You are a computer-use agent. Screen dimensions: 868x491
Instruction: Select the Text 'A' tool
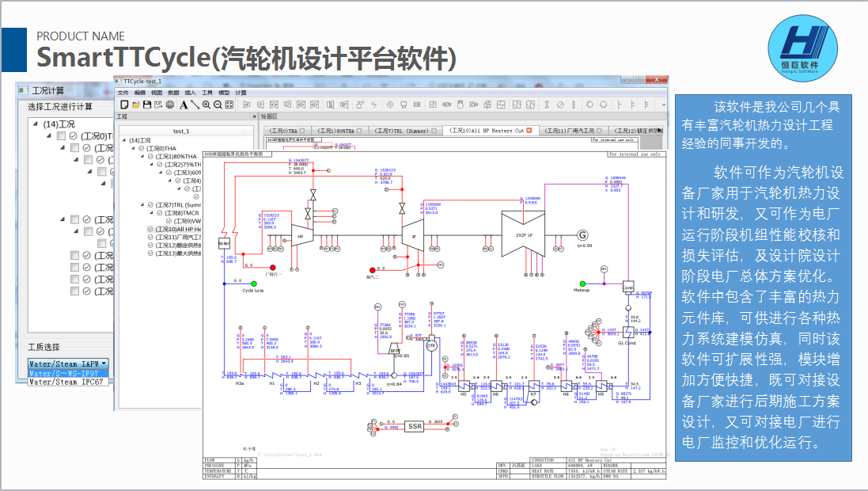click(184, 105)
